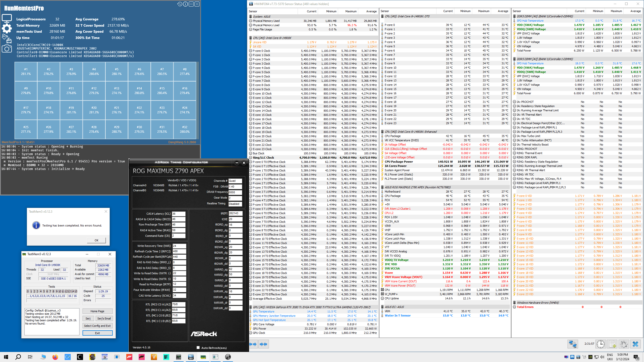This screenshot has width=644, height=362.
Task: Click Exit button in TestMem5
Action: point(97,333)
